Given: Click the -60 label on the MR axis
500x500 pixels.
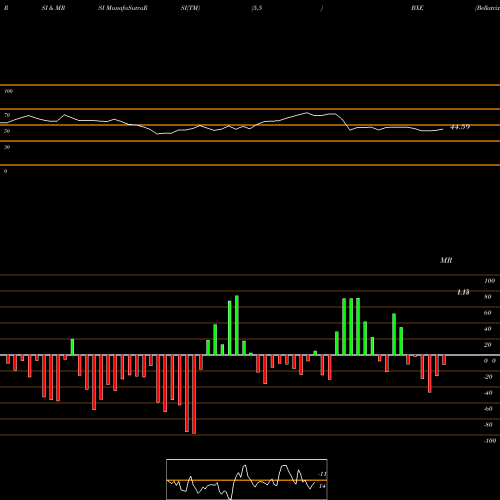Looking at the screenshot, I should [488, 409].
